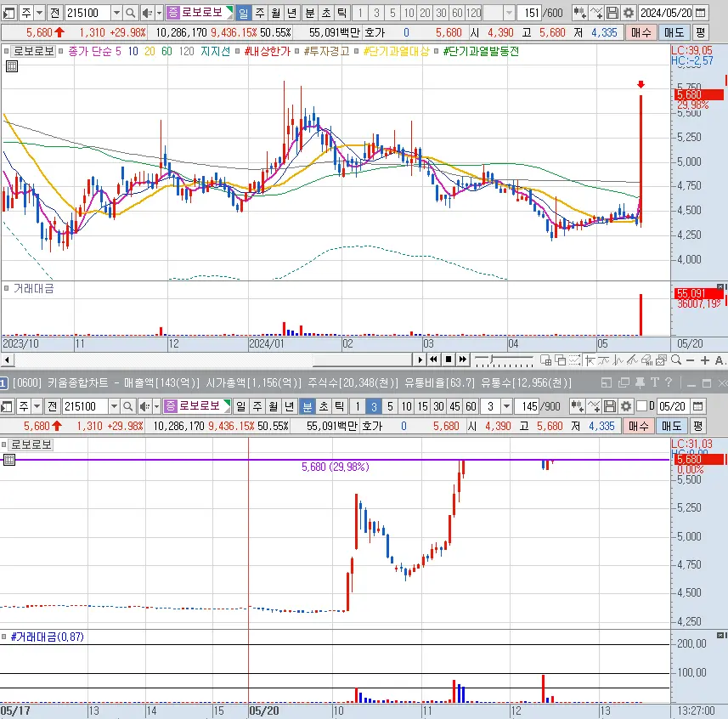The image size is (728, 719).
Task: Expand the blank interval dropdown after 120
Action: tap(510, 13)
